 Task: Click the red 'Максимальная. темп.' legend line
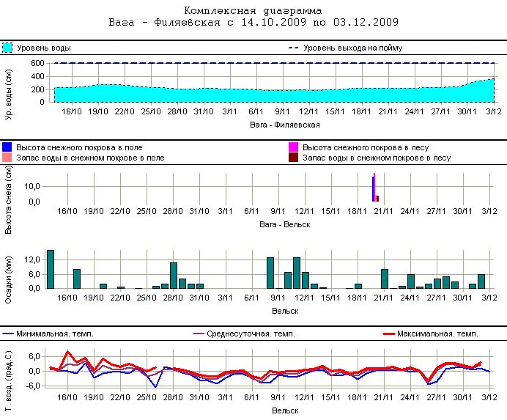coord(388,334)
